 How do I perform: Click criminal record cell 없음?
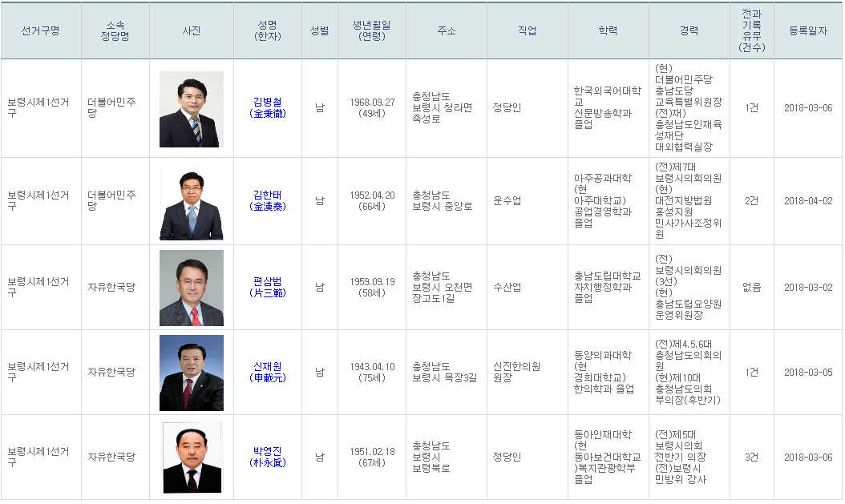coord(752,288)
